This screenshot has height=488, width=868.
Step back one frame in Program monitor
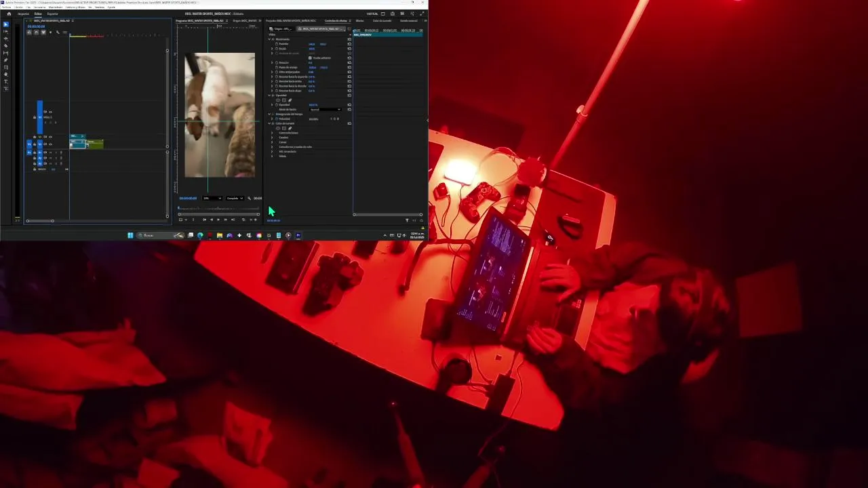pyautogui.click(x=212, y=220)
